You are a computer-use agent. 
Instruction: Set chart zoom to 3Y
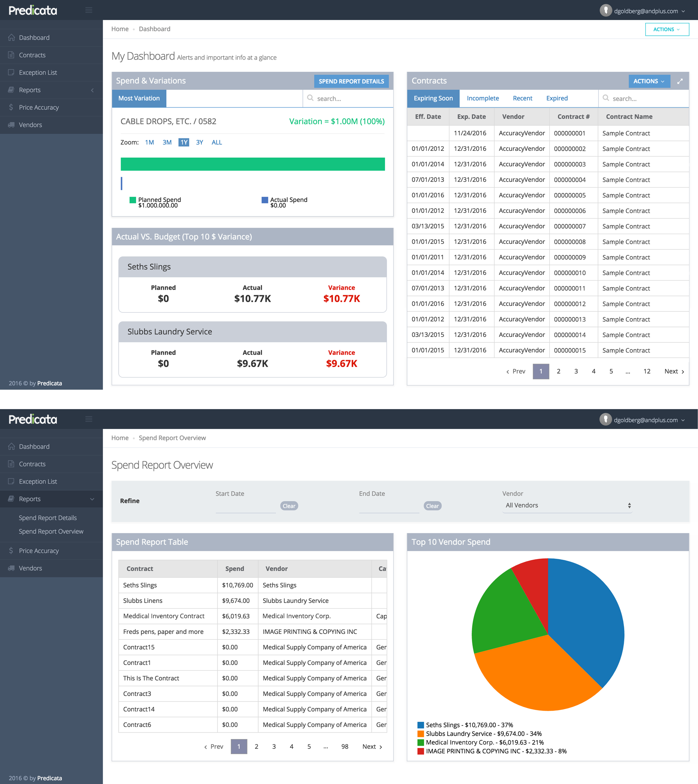tap(200, 142)
